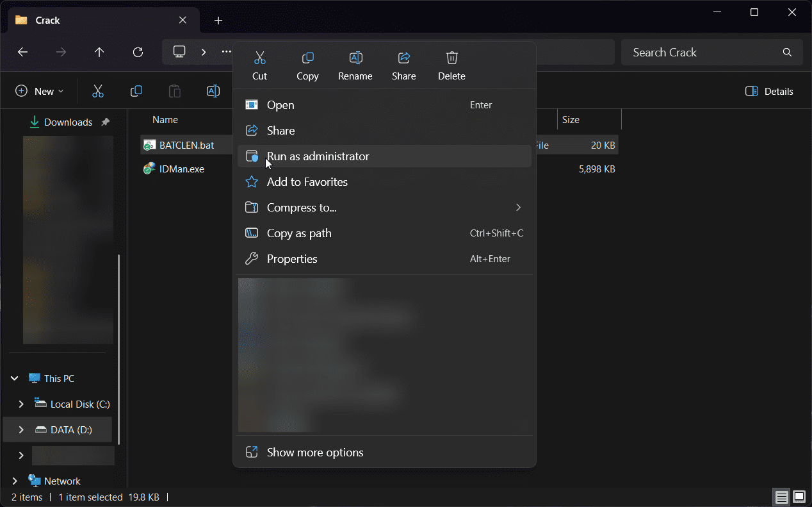This screenshot has height=507, width=812.
Task: Expand blurred drive entry below DATA
Action: point(21,456)
